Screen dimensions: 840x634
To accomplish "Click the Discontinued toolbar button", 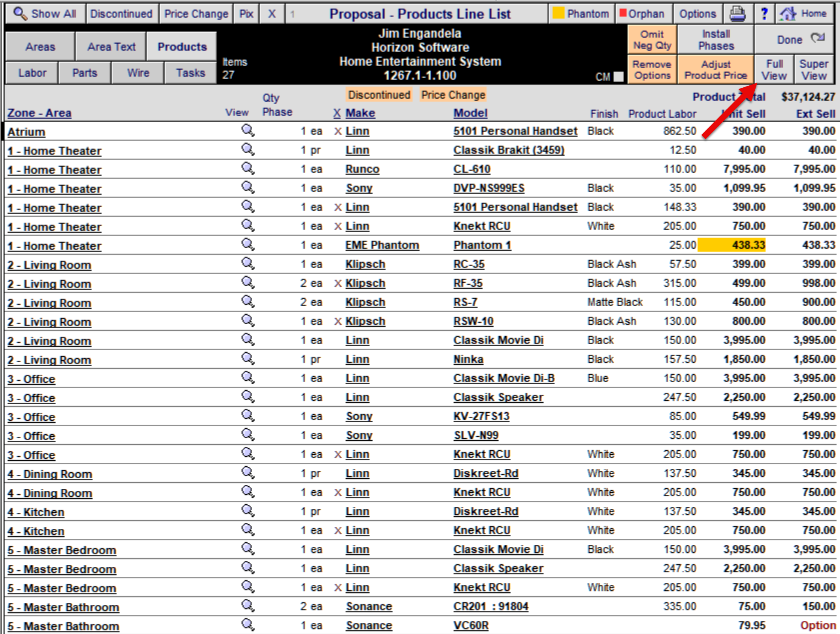I will point(122,14).
